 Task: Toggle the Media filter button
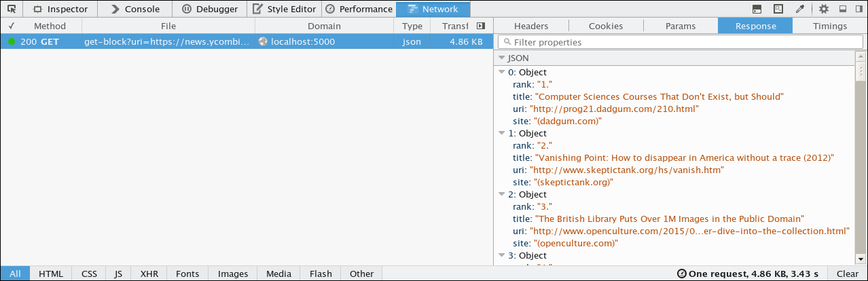click(279, 274)
